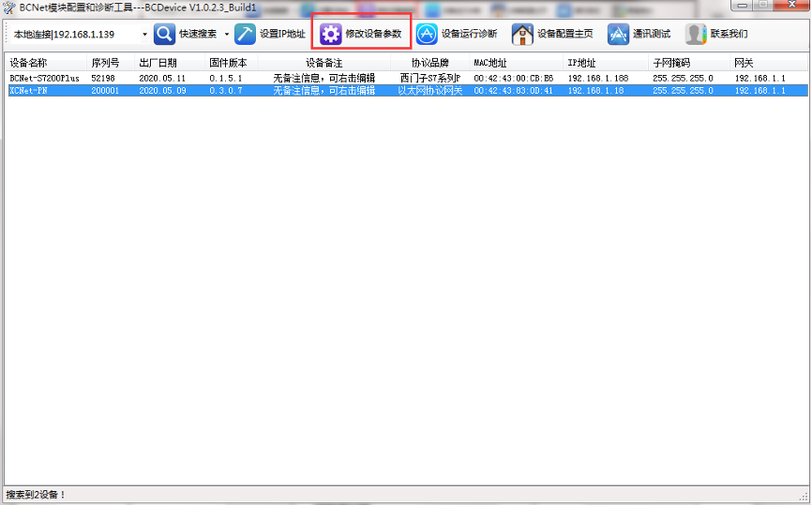This screenshot has width=812, height=505.
Task: Click MAC address 00:42:43:00:CB:E6
Action: (514, 78)
